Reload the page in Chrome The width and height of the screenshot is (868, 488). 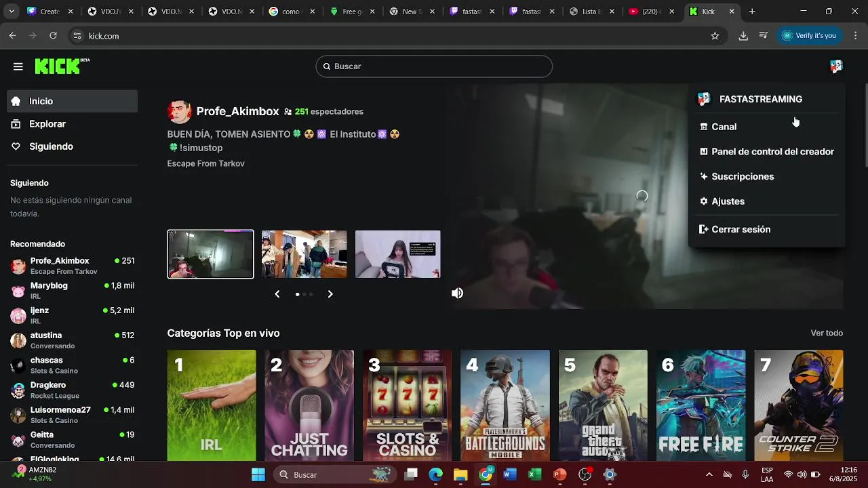coord(53,36)
